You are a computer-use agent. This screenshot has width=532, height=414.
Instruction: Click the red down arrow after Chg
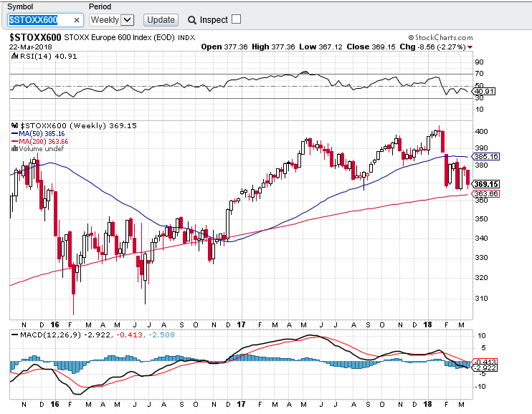click(x=470, y=47)
